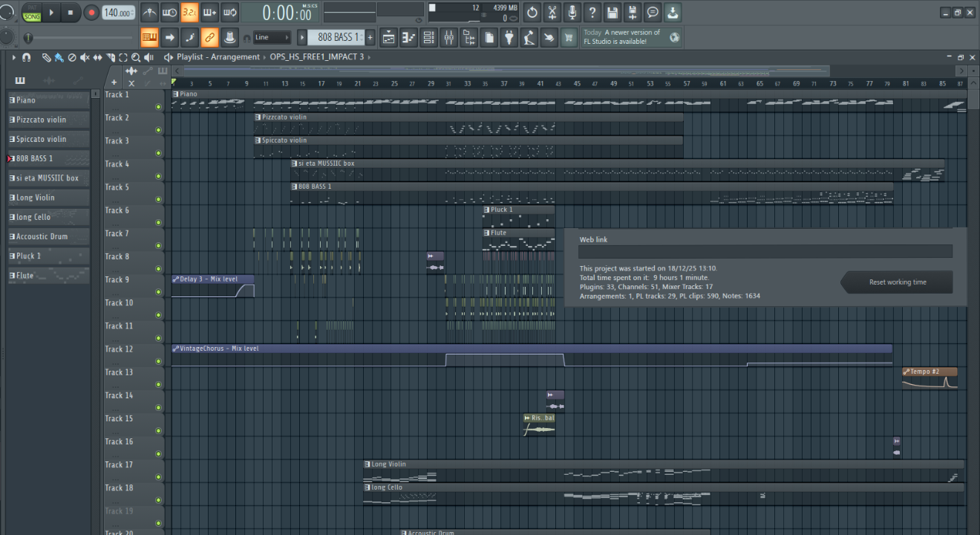Click the newer version available news notice
The height and width of the screenshot is (535, 980).
632,37
